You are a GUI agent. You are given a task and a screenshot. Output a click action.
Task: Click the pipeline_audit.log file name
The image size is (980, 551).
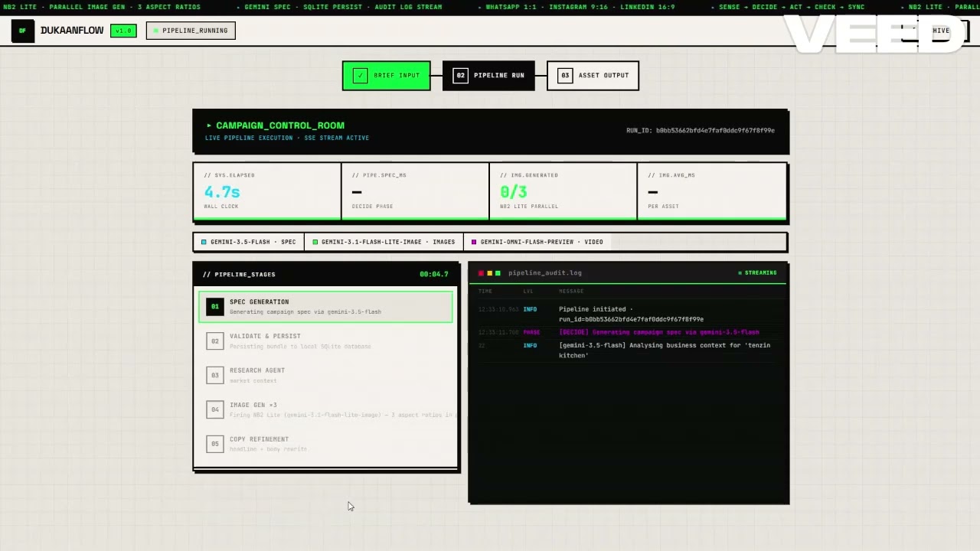click(x=545, y=273)
